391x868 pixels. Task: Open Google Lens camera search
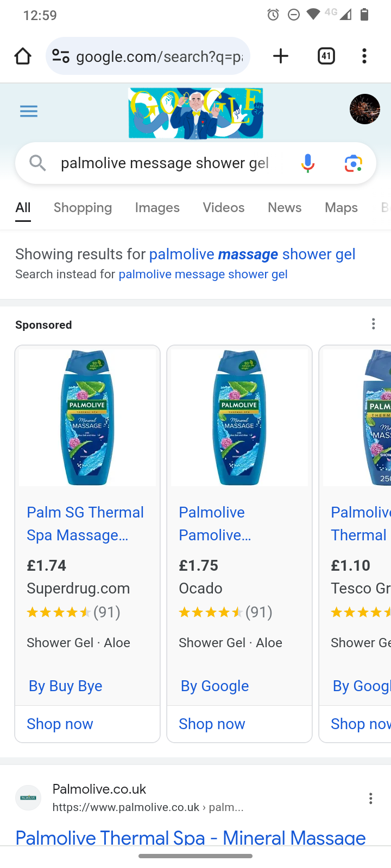(354, 163)
